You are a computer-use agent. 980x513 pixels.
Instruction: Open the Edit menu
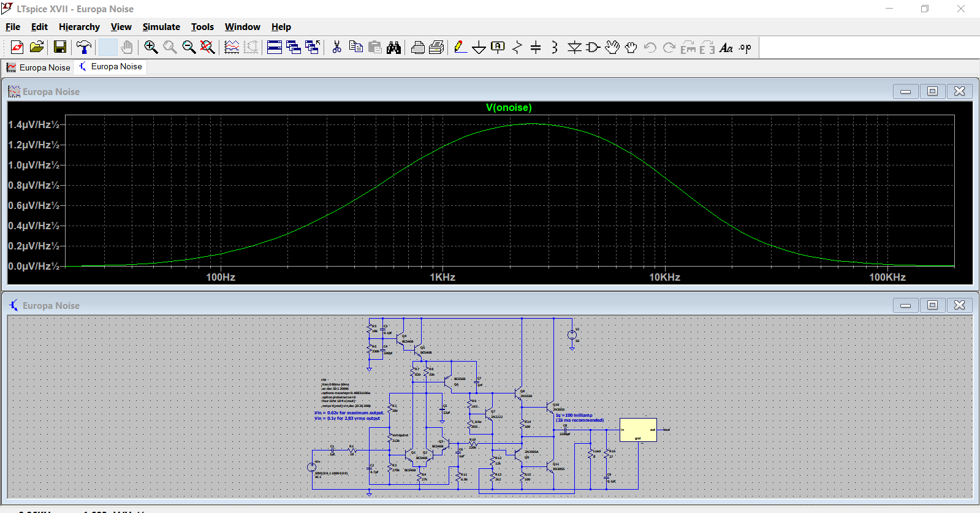tap(39, 27)
